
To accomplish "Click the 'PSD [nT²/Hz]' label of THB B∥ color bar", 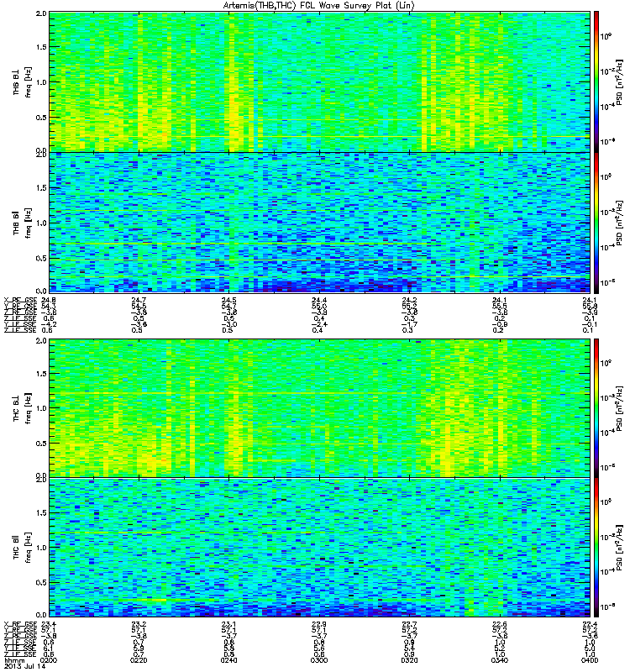I will pos(619,223).
